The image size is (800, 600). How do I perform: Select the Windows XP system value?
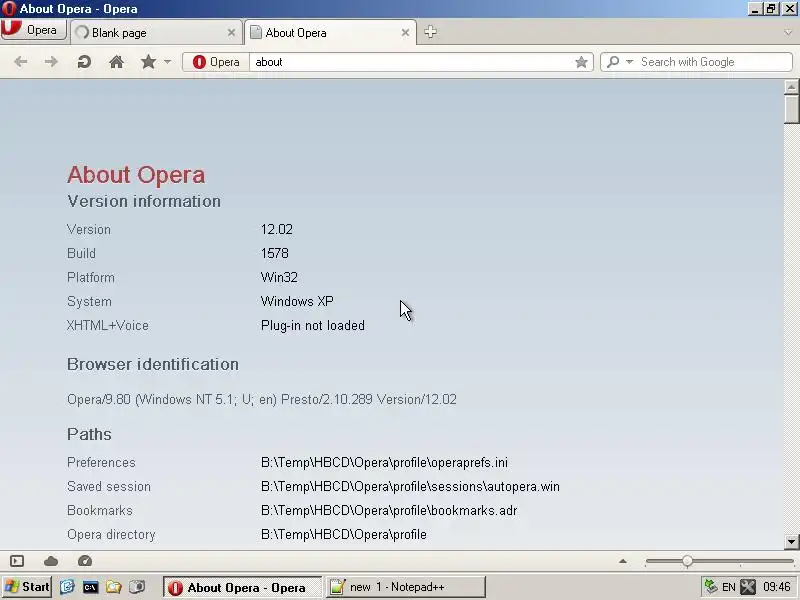tap(297, 302)
